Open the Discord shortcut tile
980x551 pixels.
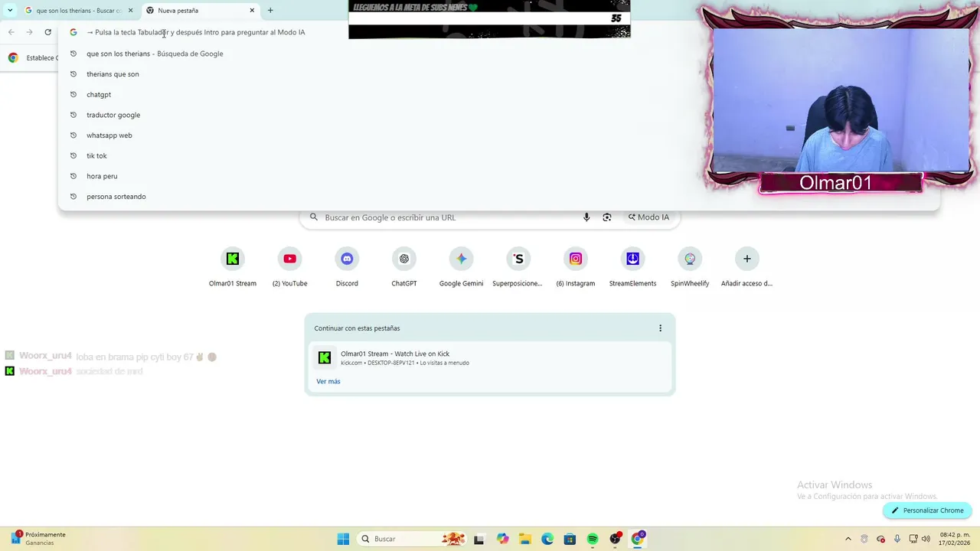coord(347,267)
